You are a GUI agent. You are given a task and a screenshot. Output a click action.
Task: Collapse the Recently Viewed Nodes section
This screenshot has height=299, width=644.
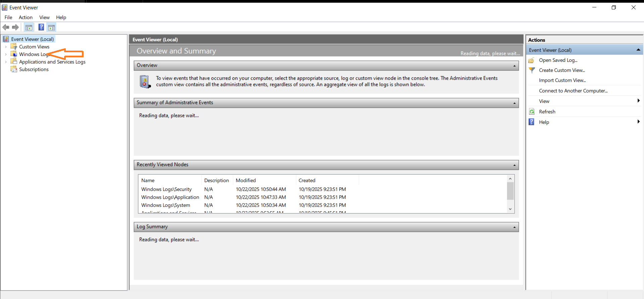tap(514, 165)
